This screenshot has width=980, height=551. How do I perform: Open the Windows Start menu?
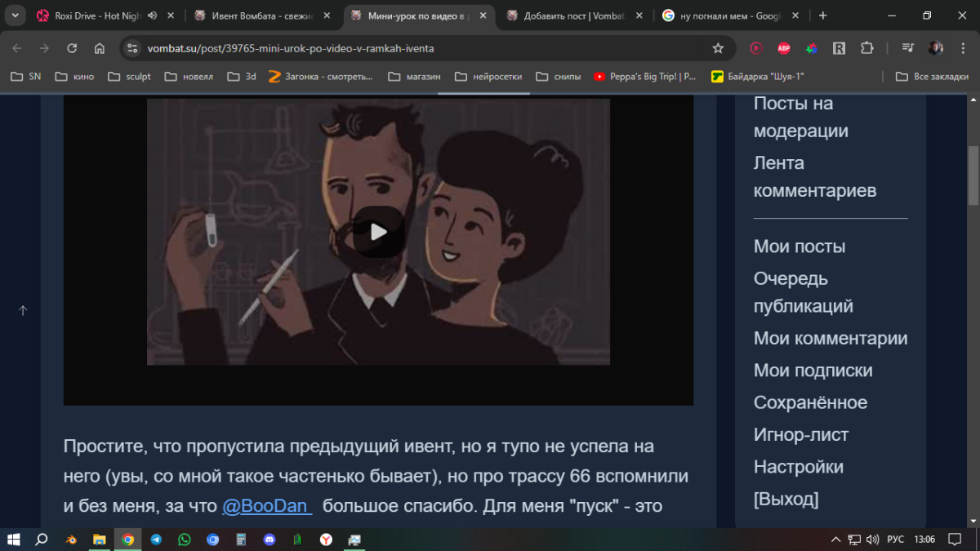[x=14, y=540]
